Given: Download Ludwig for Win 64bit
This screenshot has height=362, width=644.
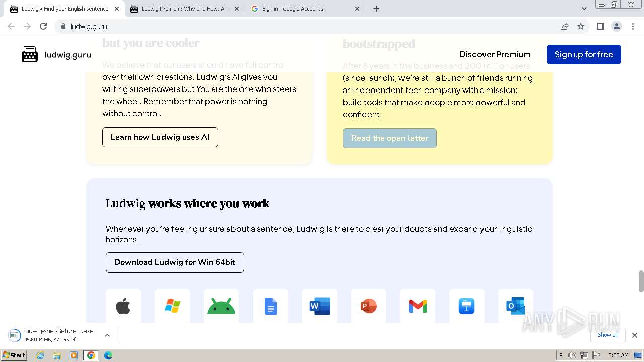Looking at the screenshot, I should click(175, 262).
